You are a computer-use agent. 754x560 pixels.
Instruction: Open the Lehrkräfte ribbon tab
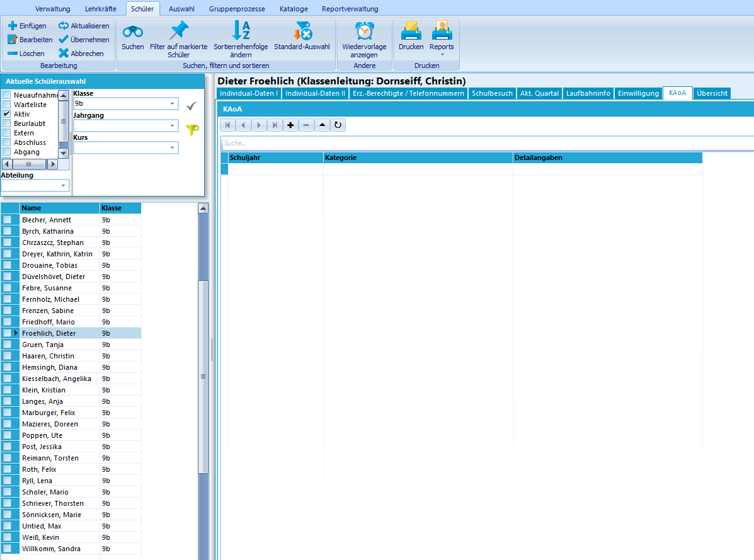[x=101, y=9]
